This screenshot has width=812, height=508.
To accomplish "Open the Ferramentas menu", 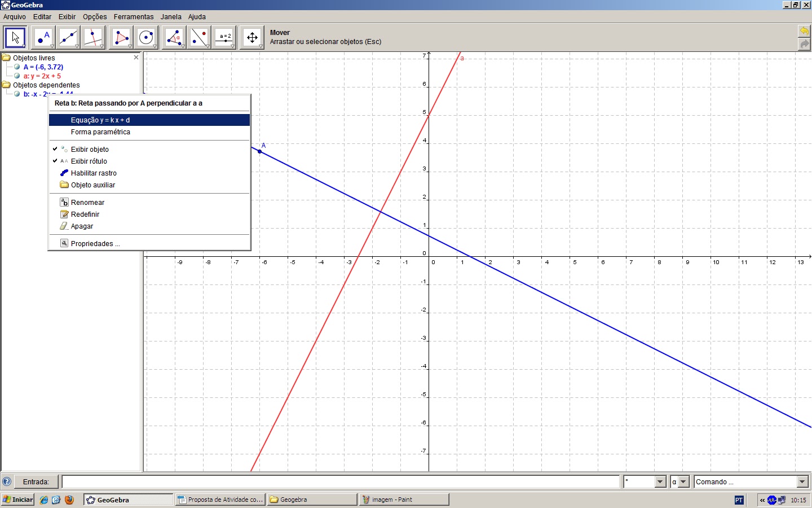I will pyautogui.click(x=134, y=17).
